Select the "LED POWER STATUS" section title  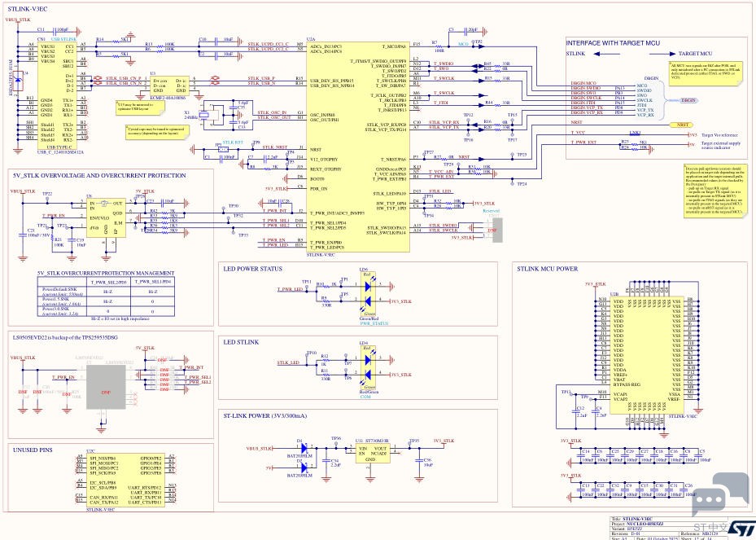point(252,269)
